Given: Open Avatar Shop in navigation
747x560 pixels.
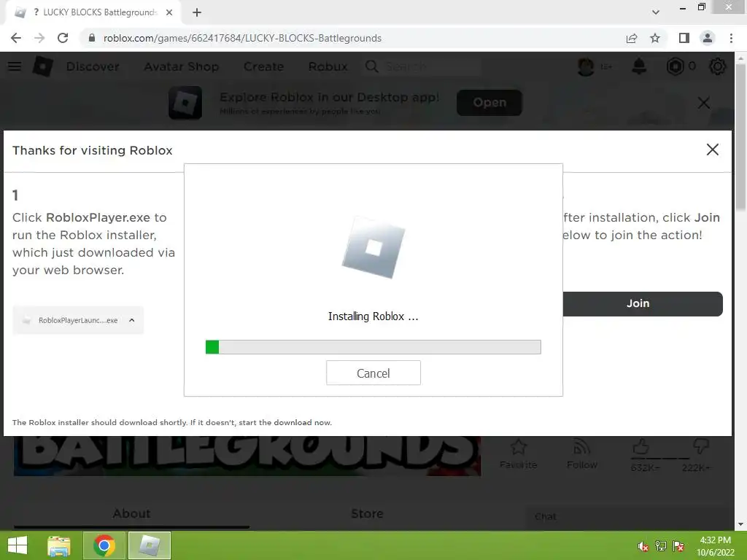Looking at the screenshot, I should click(182, 66).
